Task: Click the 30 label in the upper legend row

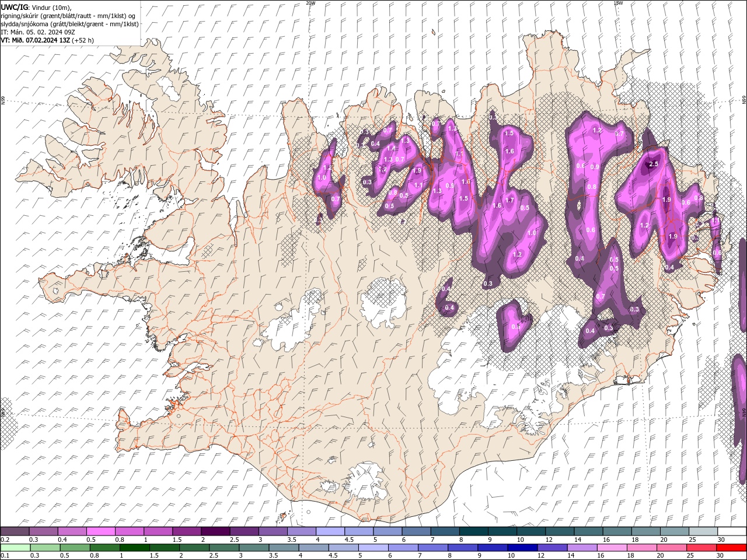Action: pos(721,540)
